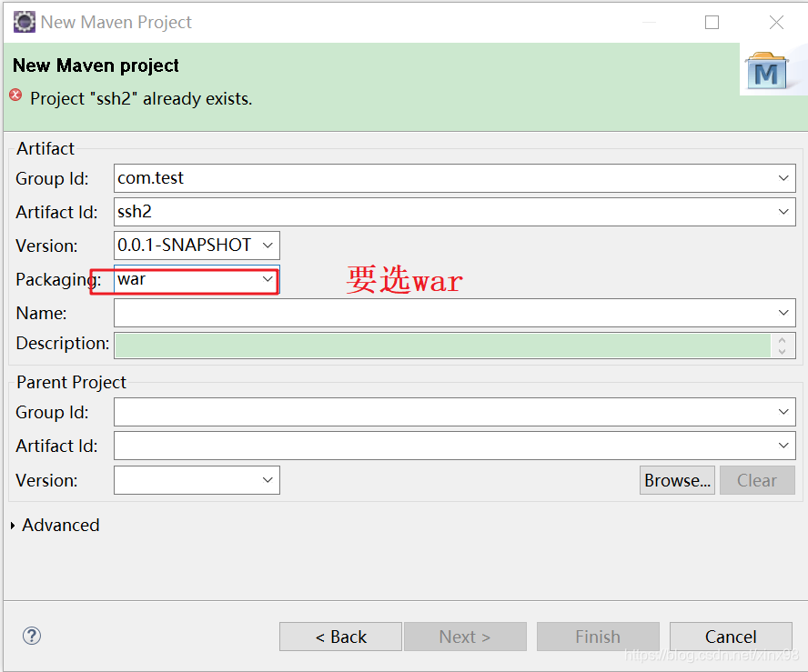Open the Packaging war dropdown arrow
This screenshot has height=672, width=808.
(268, 279)
